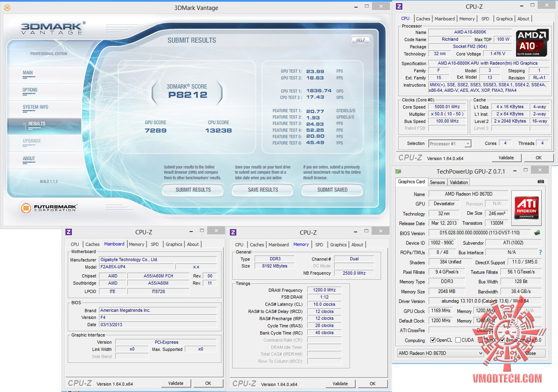Click OK in the CPU-Z processor window

(x=538, y=158)
